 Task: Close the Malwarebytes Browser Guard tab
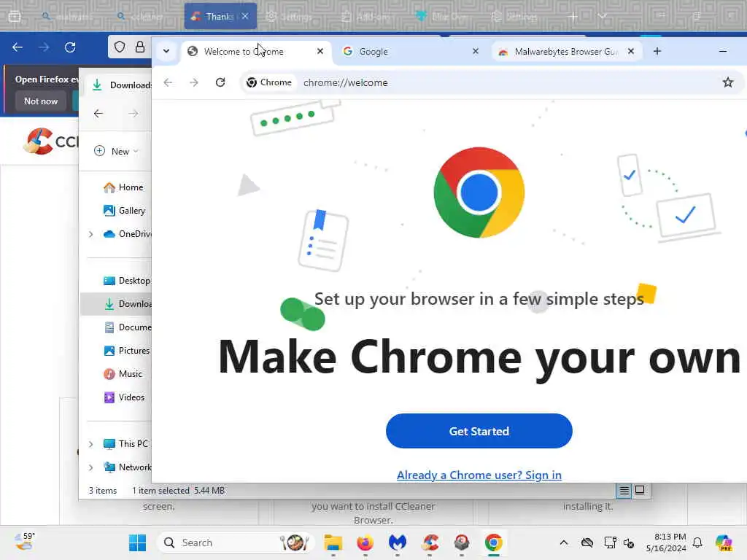coord(631,51)
